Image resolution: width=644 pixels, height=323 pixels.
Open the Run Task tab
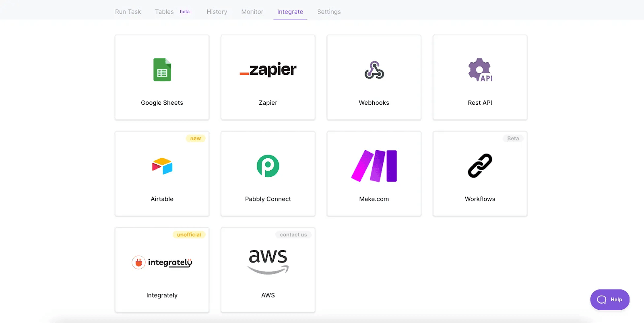[x=128, y=12]
